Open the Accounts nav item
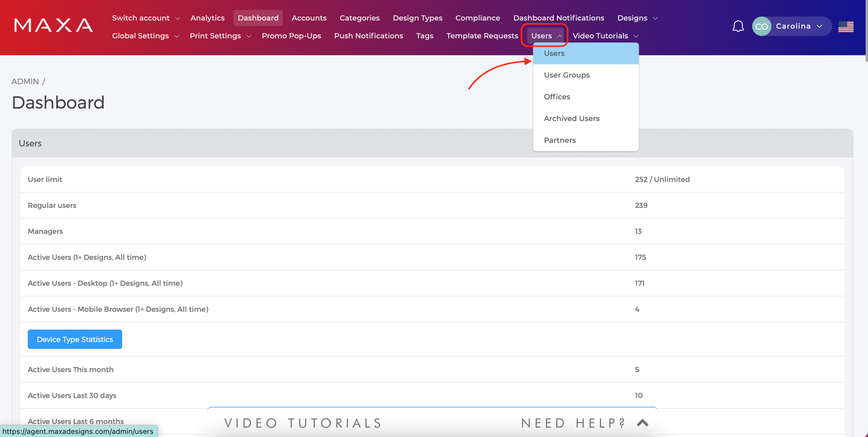Image resolution: width=868 pixels, height=437 pixels. (309, 18)
